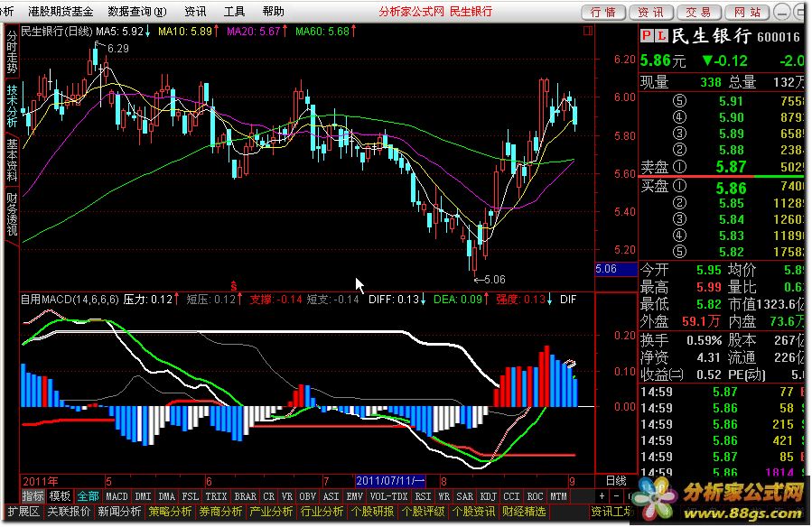Viewport: 812px width, 527px height.
Task: Open the 资讯 menu in menu bar
Action: click(x=195, y=11)
